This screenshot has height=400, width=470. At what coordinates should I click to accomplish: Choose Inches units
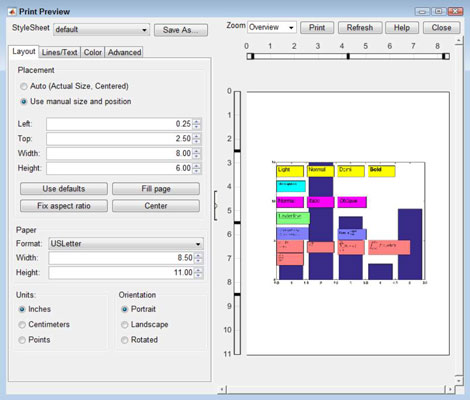tap(35, 309)
